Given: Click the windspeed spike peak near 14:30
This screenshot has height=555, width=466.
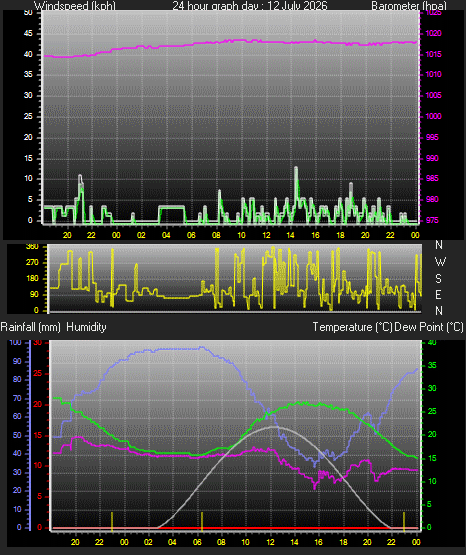Looking at the screenshot, I should pyautogui.click(x=296, y=168).
